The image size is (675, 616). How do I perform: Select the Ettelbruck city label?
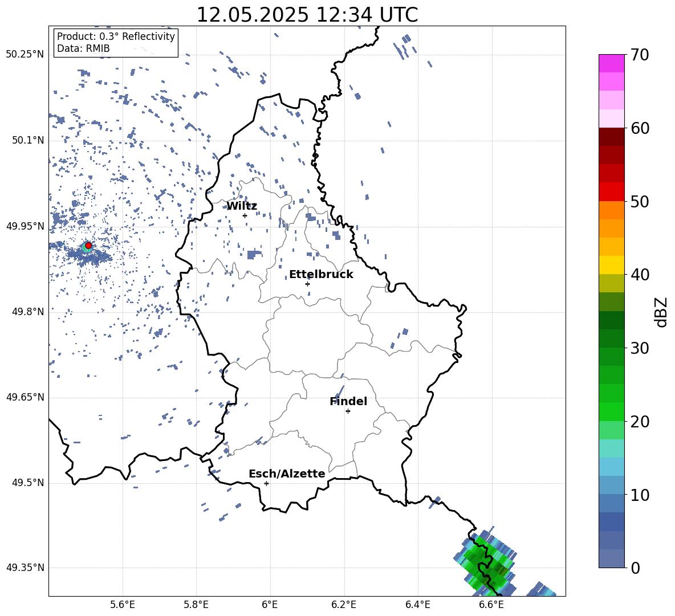[x=321, y=275]
